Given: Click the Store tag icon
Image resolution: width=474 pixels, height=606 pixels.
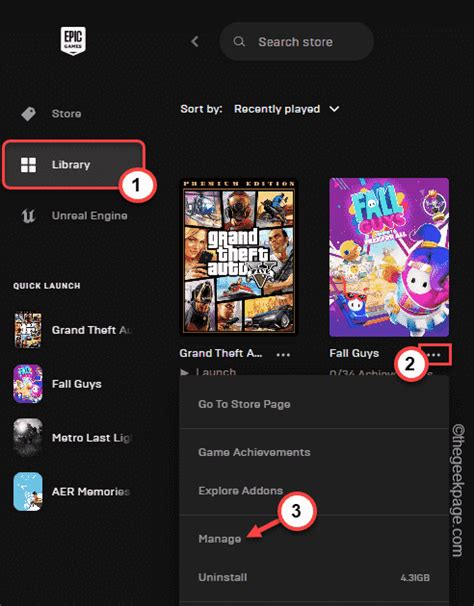Looking at the screenshot, I should pyautogui.click(x=28, y=114).
